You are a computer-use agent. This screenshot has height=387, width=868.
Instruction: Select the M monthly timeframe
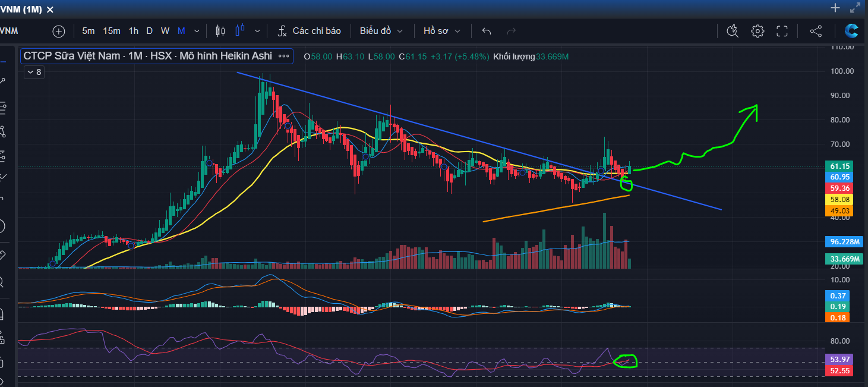point(181,31)
